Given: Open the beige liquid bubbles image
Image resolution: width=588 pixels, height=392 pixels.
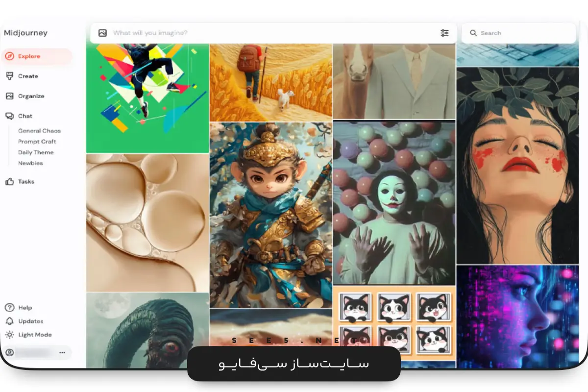Looking at the screenshot, I should tap(147, 223).
